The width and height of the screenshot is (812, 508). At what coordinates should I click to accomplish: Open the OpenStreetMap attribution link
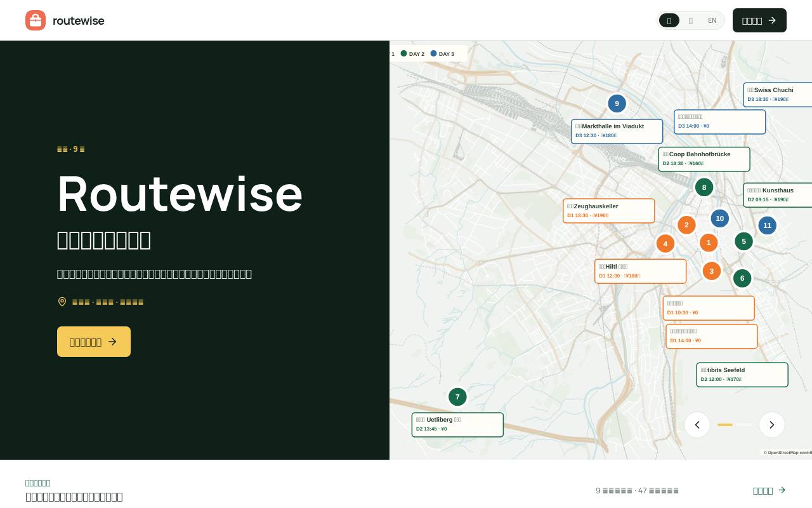coord(787,453)
